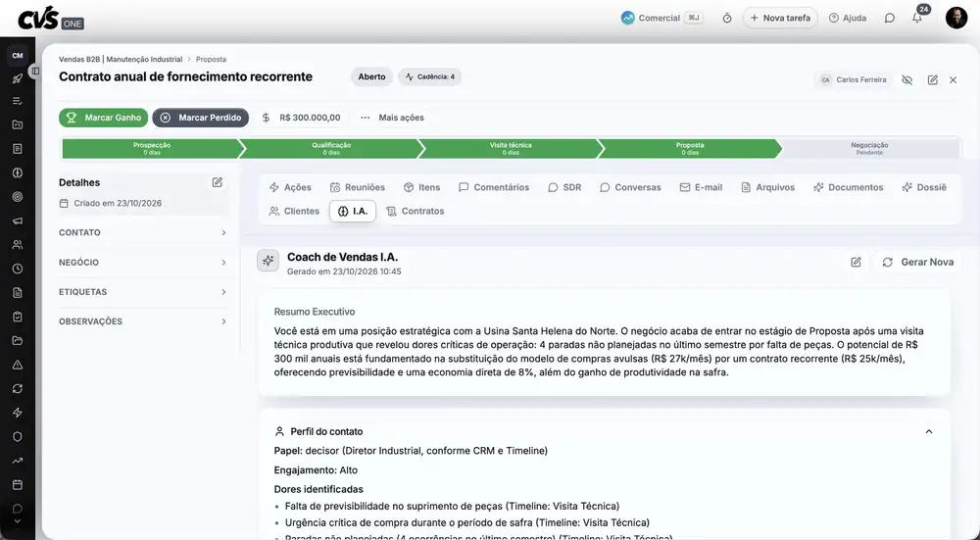Expand the OBSERVAÇÕES section

(x=142, y=321)
